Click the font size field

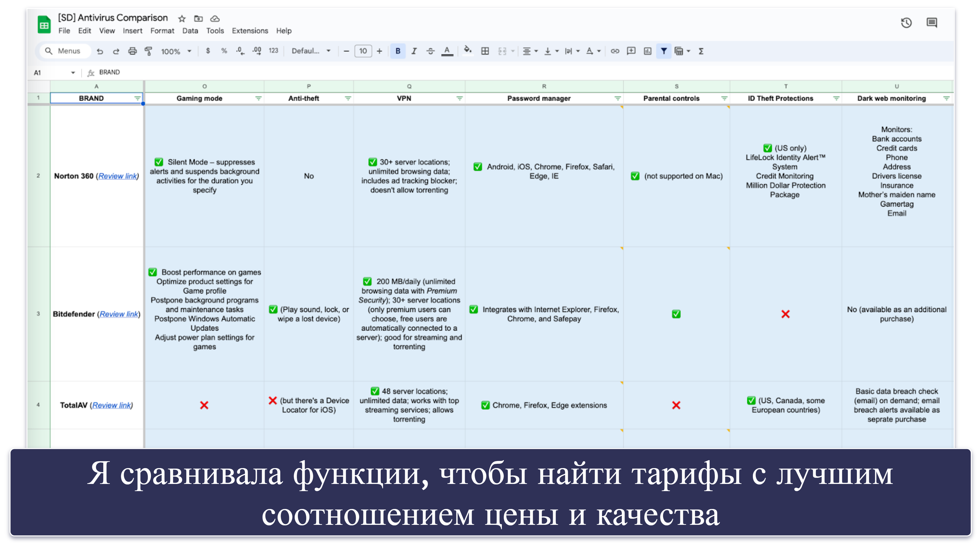click(x=363, y=51)
